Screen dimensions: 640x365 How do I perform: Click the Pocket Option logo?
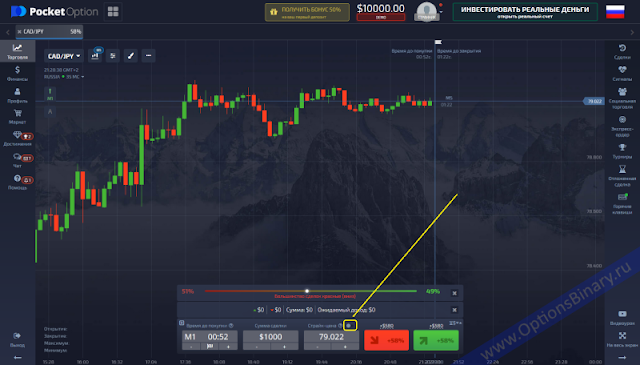(54, 11)
